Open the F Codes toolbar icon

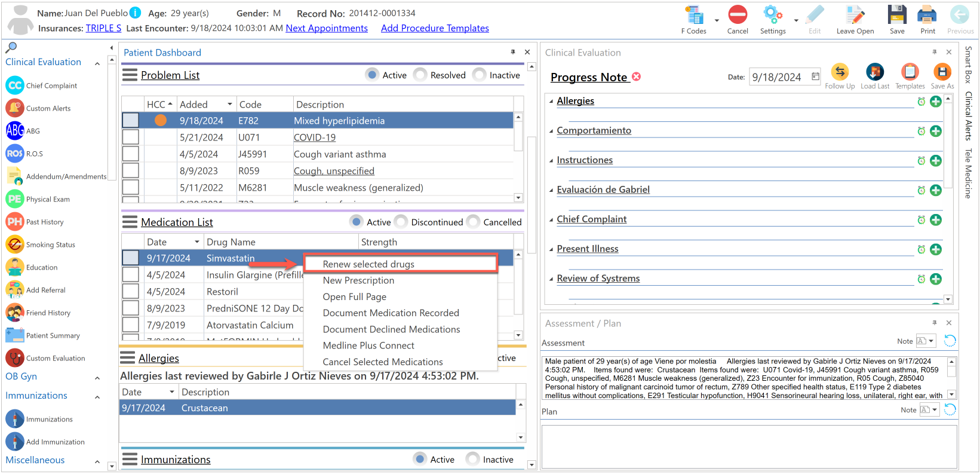(x=693, y=16)
